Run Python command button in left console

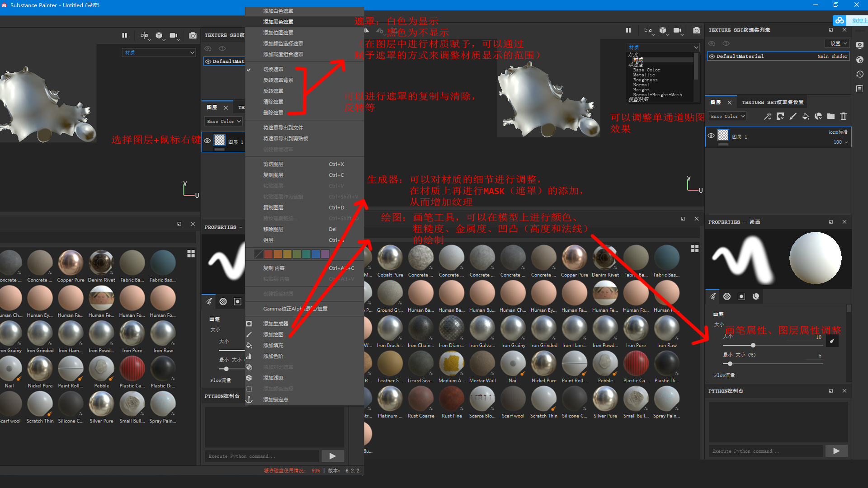333,456
